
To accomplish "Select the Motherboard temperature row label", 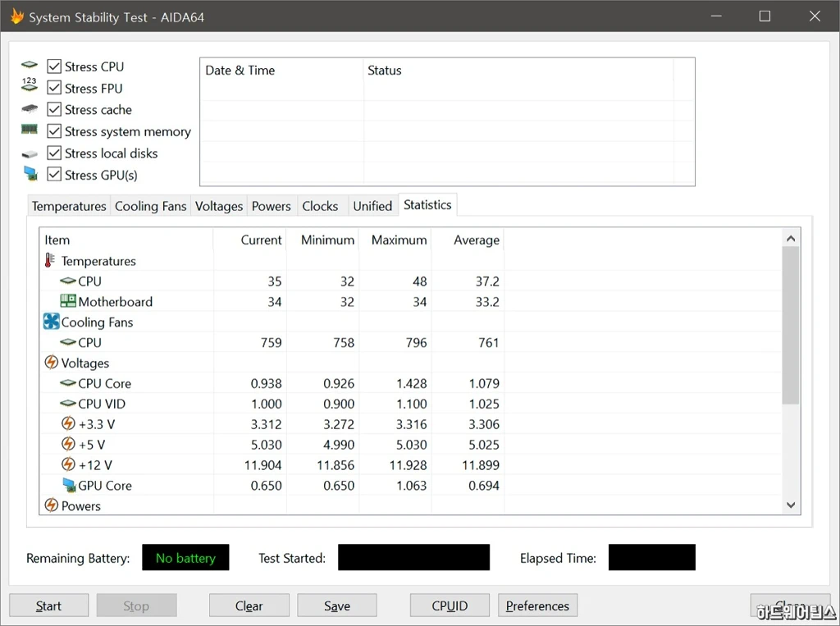I will point(115,302).
